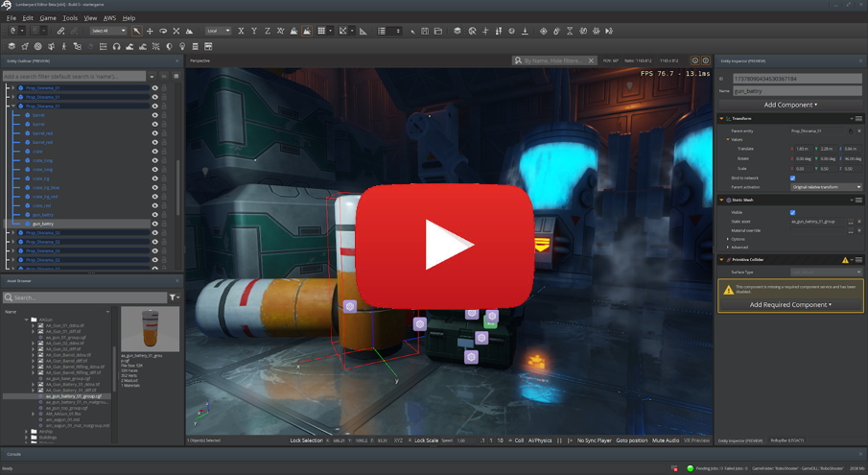This screenshot has width=868, height=475.
Task: Click the crosshair target icon in right toolbar
Action: point(543,31)
